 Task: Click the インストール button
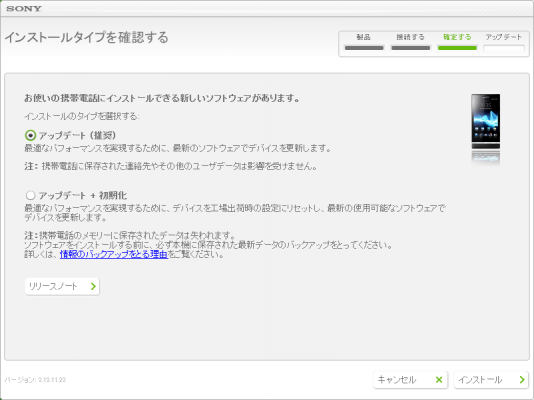(491, 380)
